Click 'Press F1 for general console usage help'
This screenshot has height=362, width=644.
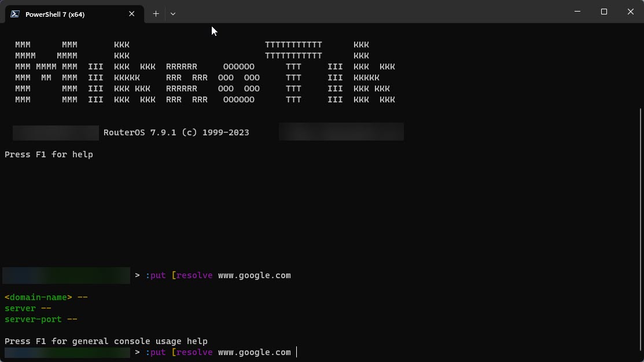[106, 342]
